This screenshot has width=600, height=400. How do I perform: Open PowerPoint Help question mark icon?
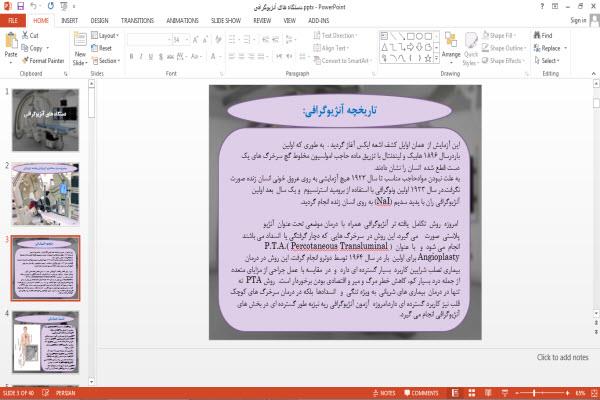coord(542,7)
